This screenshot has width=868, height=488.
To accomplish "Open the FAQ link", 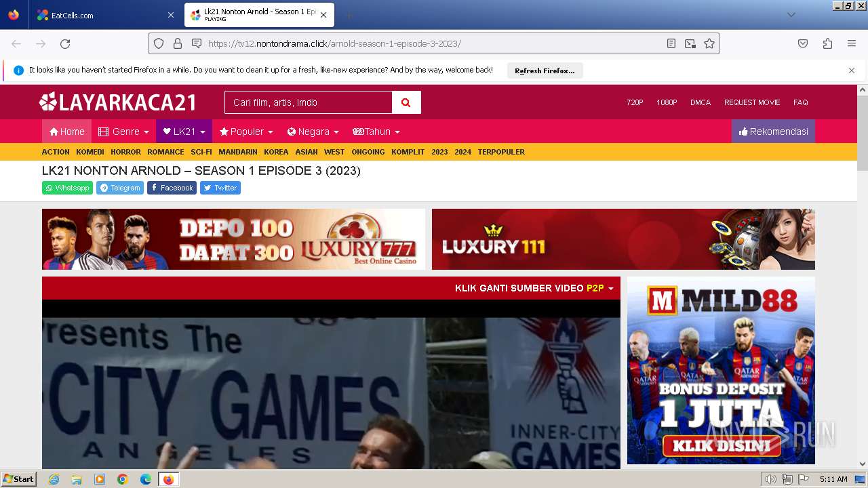I will click(801, 102).
